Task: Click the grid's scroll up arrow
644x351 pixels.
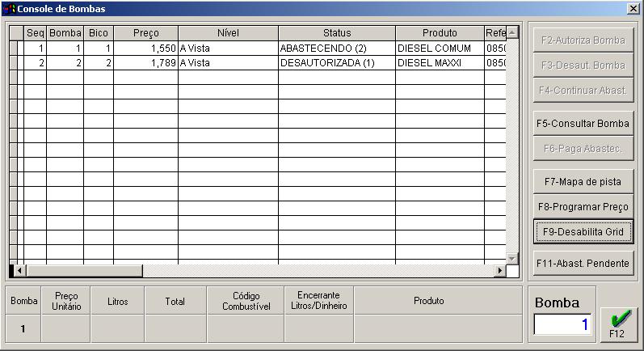Action: click(x=512, y=32)
